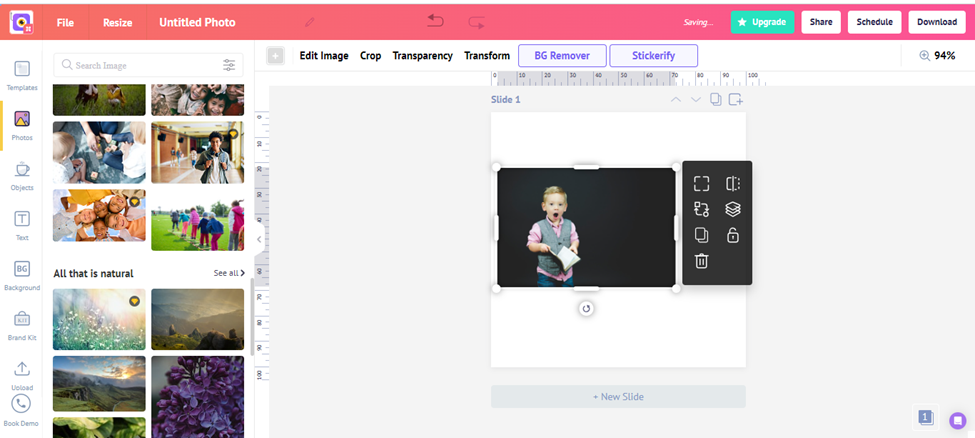Click the Stickerify button
Image resolution: width=975 pixels, height=438 pixels.
654,55
